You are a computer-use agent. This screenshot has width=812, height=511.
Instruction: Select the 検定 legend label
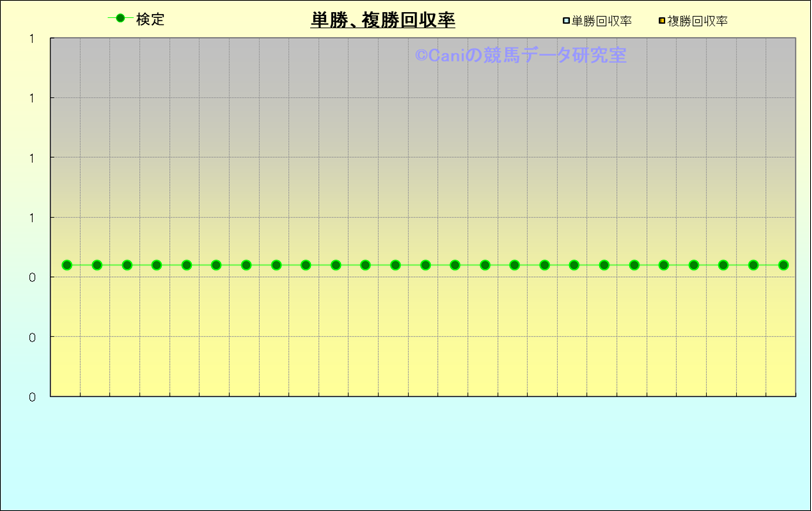[x=150, y=19]
